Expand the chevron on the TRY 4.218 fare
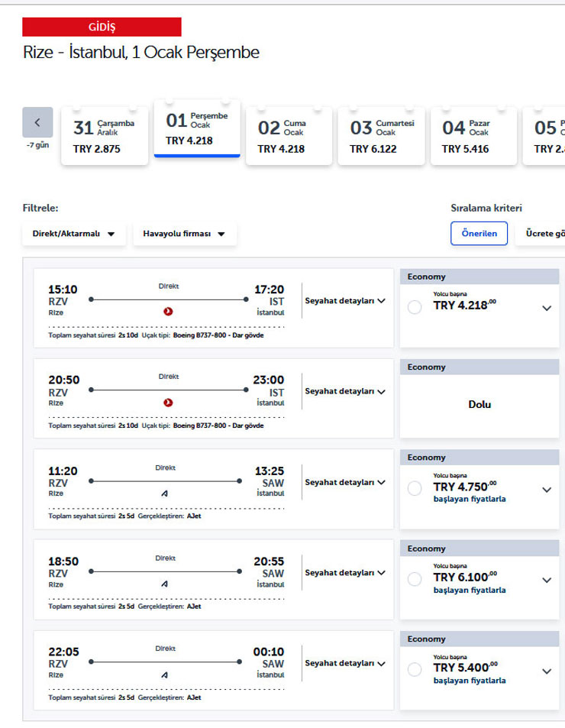The height and width of the screenshot is (728, 565). (x=545, y=309)
